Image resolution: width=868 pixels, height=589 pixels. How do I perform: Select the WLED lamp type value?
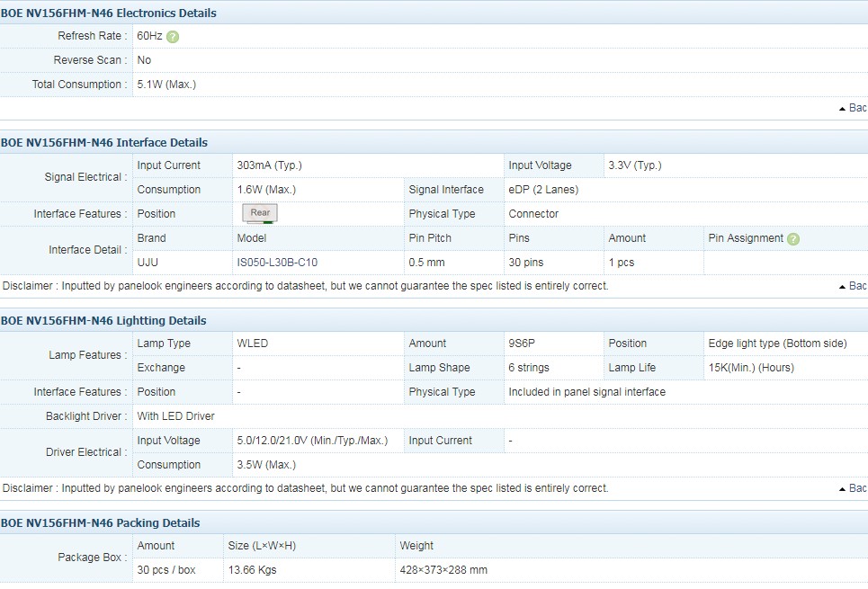tap(253, 344)
